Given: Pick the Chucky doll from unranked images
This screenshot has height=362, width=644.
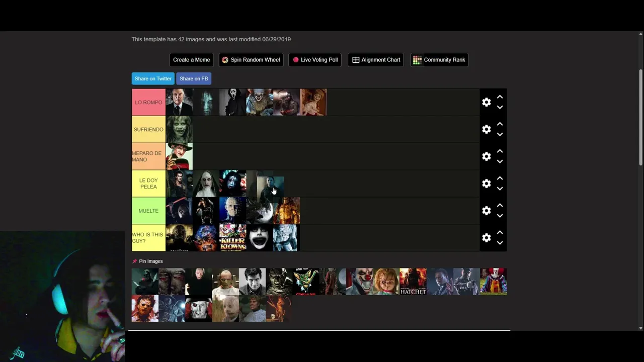Looking at the screenshot, I should [x=386, y=282].
